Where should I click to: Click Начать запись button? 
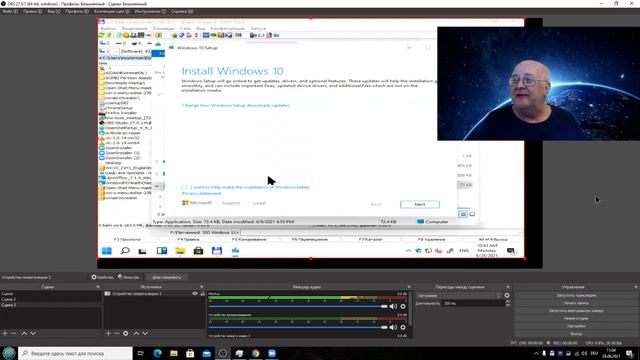pos(576,303)
